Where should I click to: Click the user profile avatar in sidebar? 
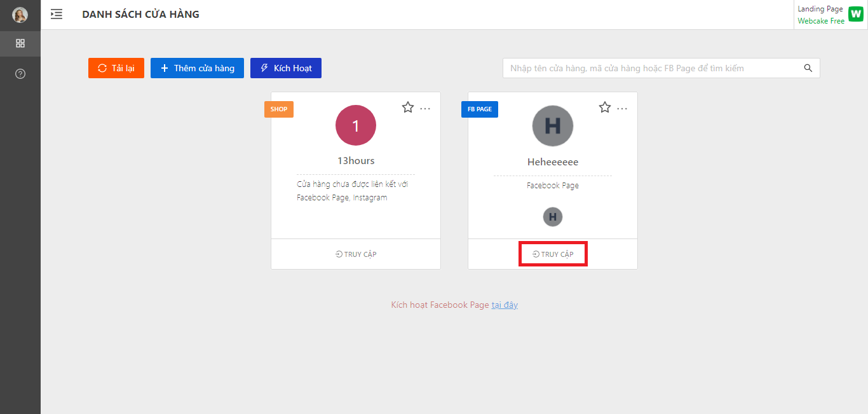(20, 15)
